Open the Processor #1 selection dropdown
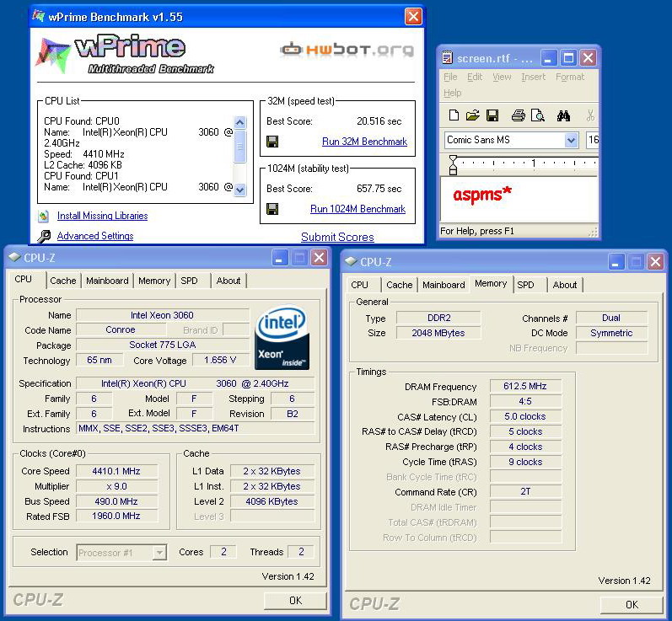Image resolution: width=672 pixels, height=621 pixels. (x=121, y=552)
